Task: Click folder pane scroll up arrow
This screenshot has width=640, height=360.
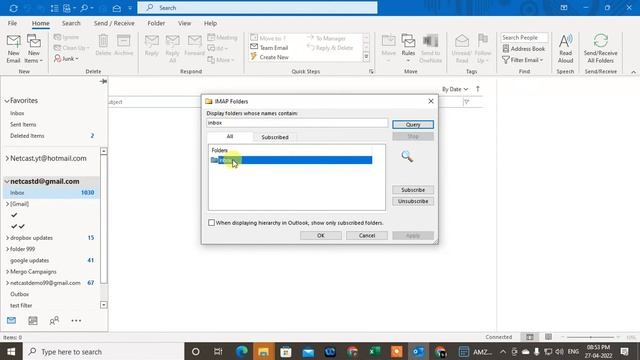Action: pyautogui.click(x=104, y=151)
